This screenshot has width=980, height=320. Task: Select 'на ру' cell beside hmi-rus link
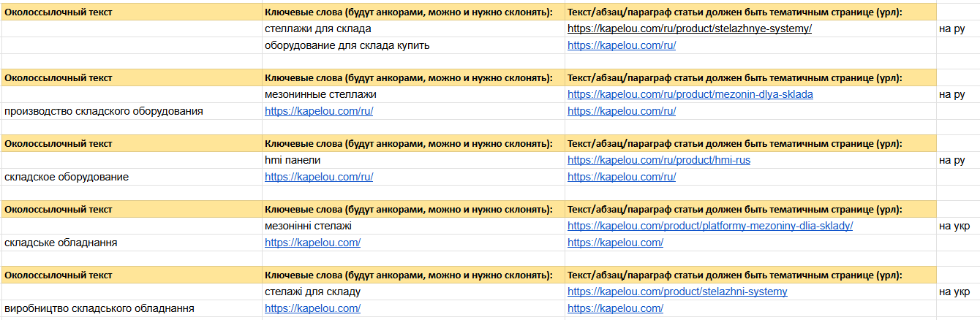click(958, 160)
